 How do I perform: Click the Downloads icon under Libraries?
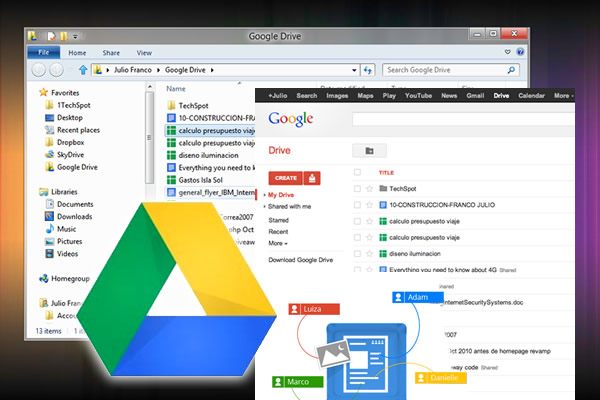click(49, 216)
